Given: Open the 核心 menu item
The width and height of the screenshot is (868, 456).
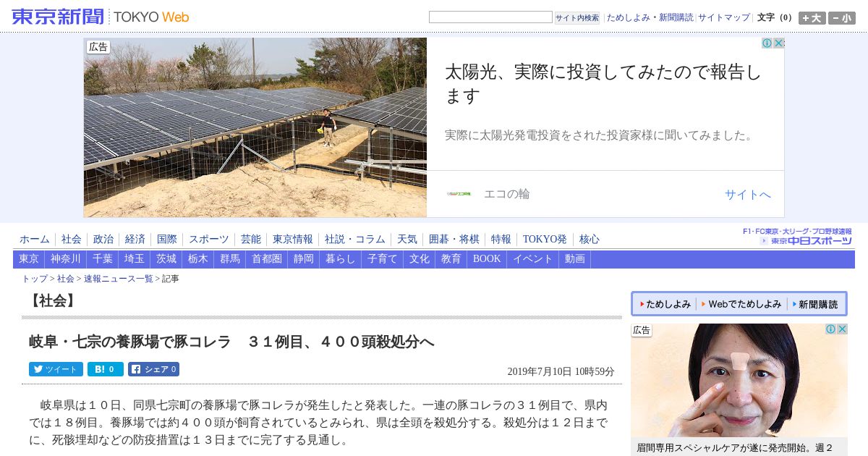Looking at the screenshot, I should pyautogui.click(x=590, y=239).
